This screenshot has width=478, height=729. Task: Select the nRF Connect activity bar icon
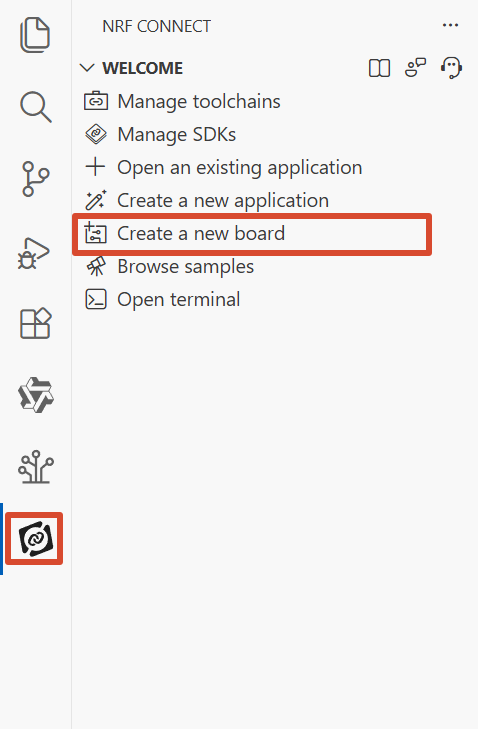[x=35, y=538]
